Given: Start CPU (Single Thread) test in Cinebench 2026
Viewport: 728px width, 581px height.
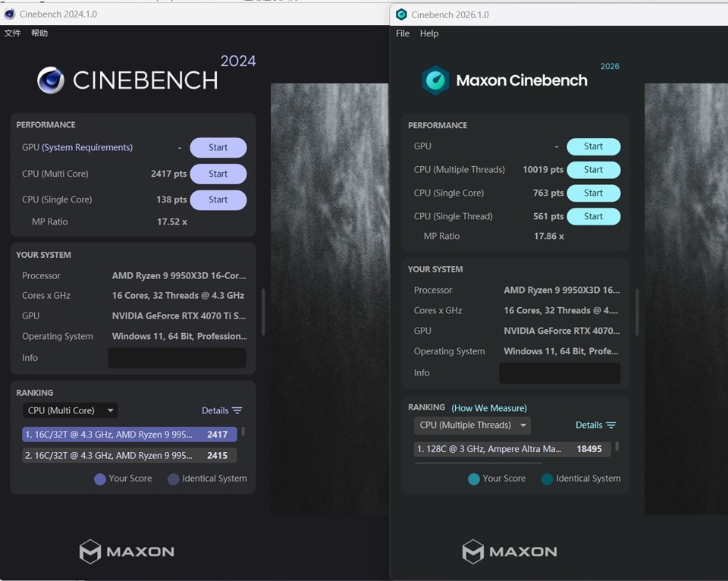Looking at the screenshot, I should tap(593, 216).
